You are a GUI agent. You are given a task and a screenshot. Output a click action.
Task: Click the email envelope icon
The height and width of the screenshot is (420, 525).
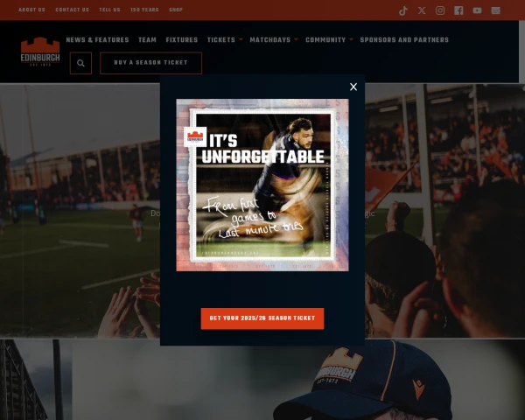(x=495, y=10)
